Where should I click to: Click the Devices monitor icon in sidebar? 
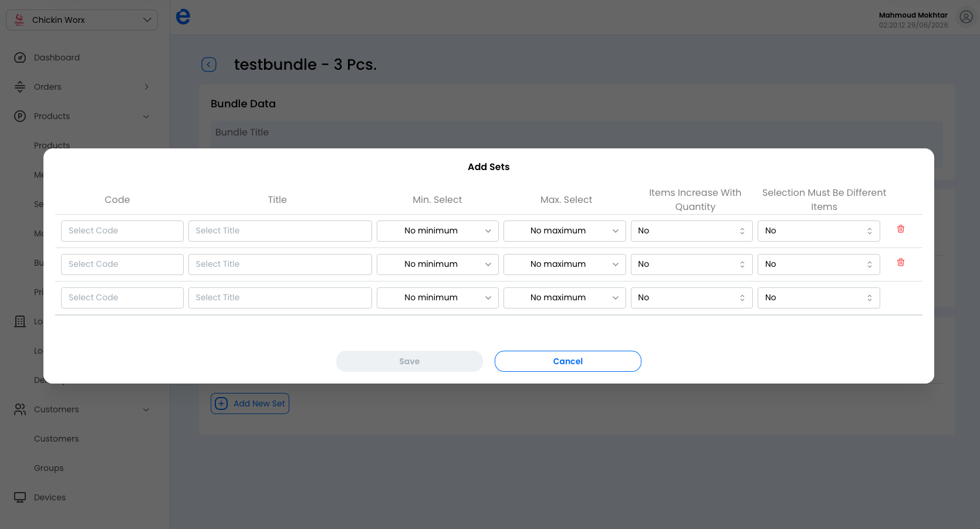(20, 497)
